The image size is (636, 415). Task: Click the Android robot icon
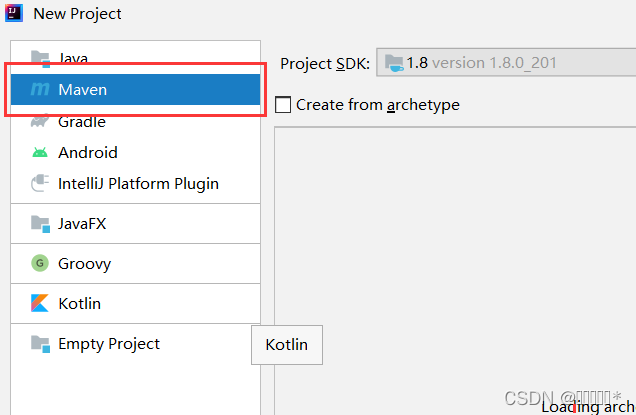coord(40,153)
